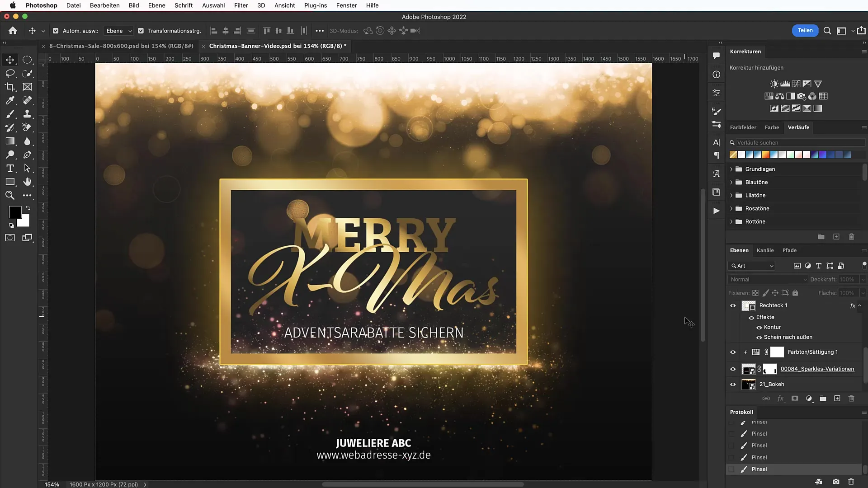This screenshot has width=868, height=488.
Task: Click the Teilen button
Action: click(x=805, y=30)
